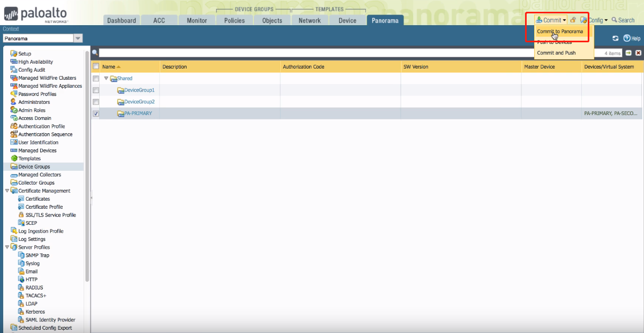Click the red X clear-filter icon

tap(638, 53)
